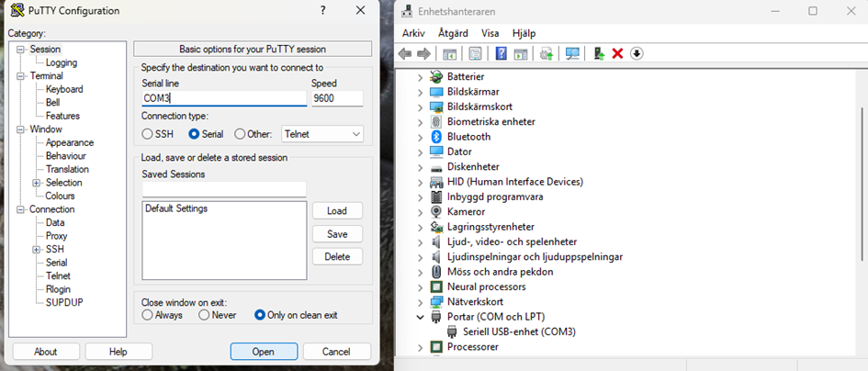Click Forward arrow in Enhetshanteraren toolbar
Image resolution: width=868 pixels, height=371 pixels.
point(423,53)
